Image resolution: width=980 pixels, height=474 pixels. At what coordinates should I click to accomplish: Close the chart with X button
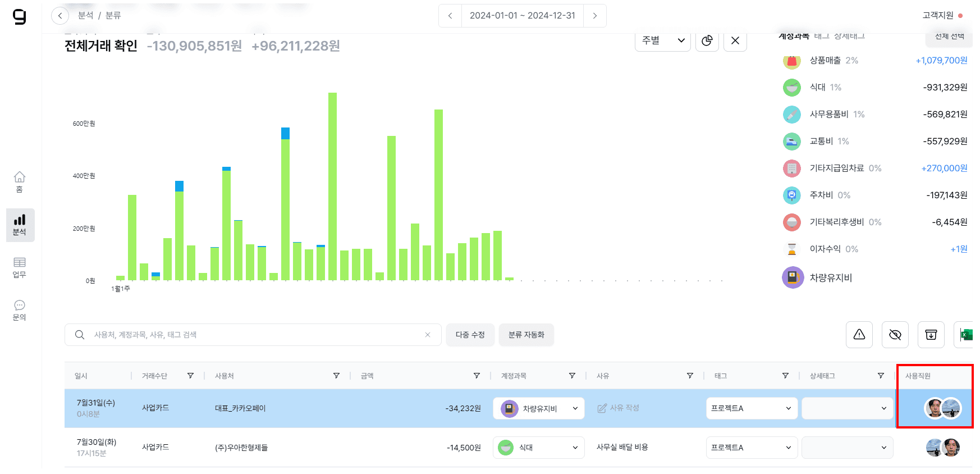coord(735,40)
